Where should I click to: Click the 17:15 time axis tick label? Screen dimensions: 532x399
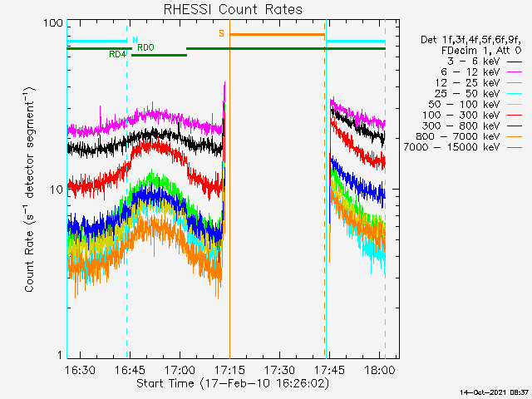pyautogui.click(x=229, y=369)
